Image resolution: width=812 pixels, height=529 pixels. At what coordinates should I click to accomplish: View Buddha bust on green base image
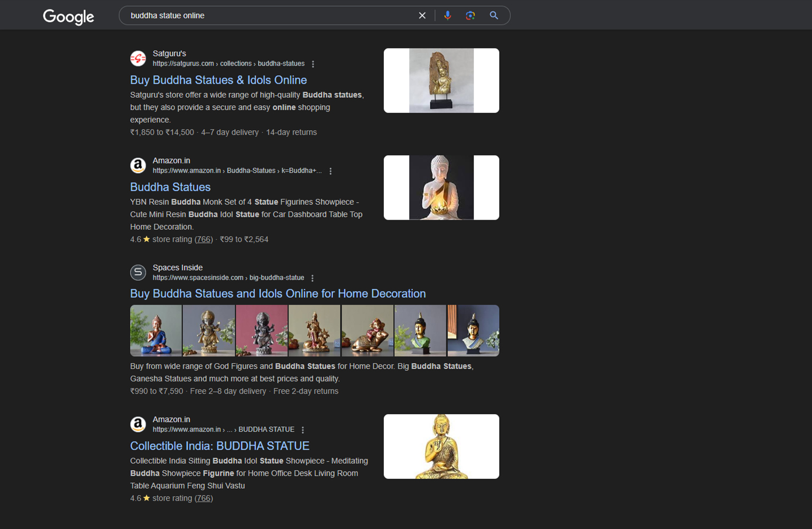(420, 331)
